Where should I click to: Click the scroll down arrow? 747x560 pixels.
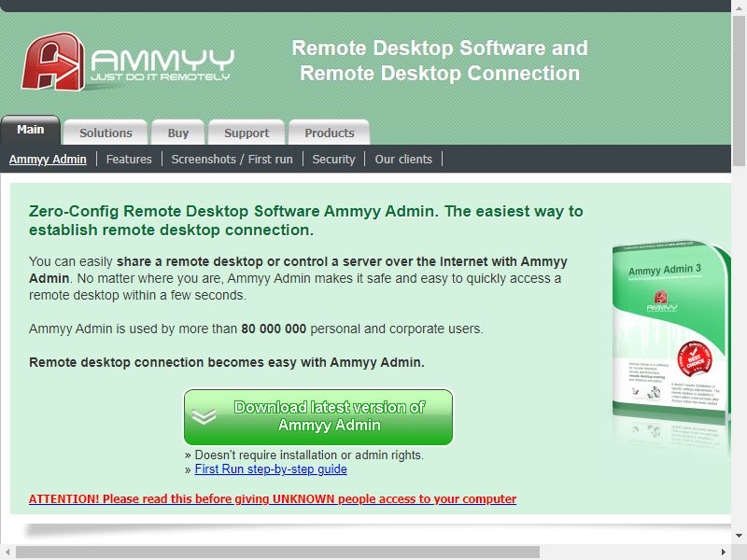click(x=739, y=536)
